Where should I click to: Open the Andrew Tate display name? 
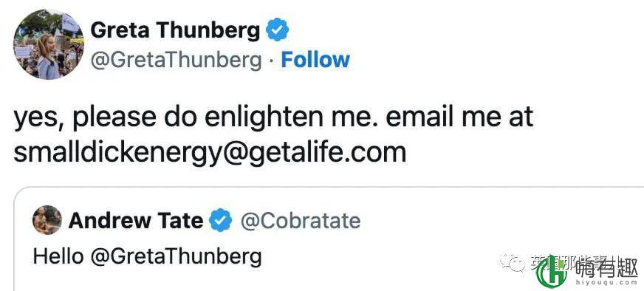(136, 221)
